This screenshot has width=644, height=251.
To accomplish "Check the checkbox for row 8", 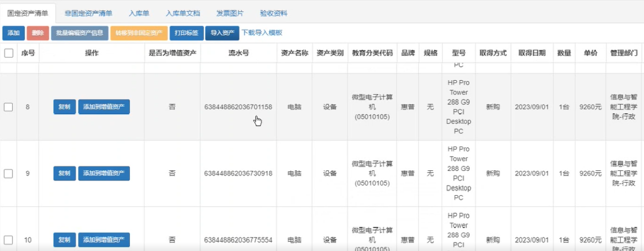I will pos(9,107).
